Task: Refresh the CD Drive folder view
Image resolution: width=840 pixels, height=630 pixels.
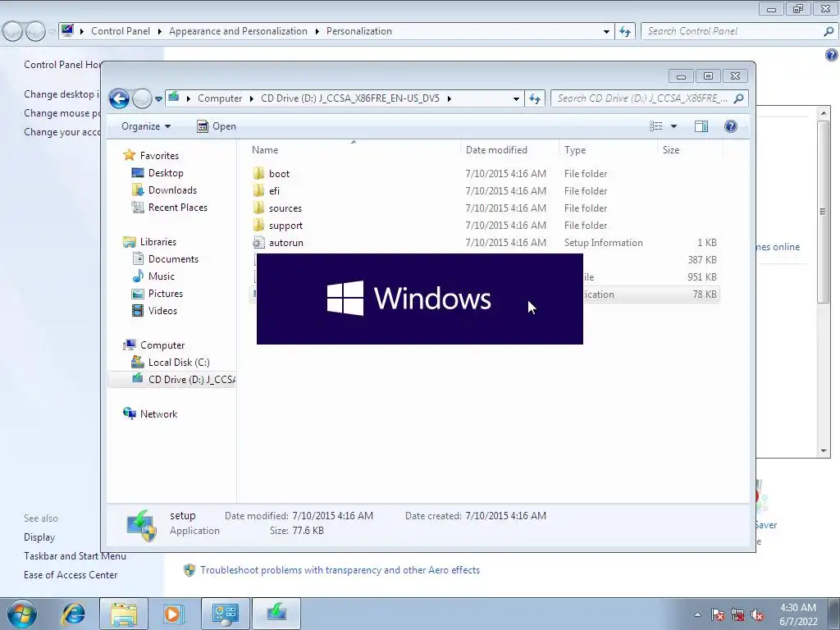Action: [x=535, y=98]
